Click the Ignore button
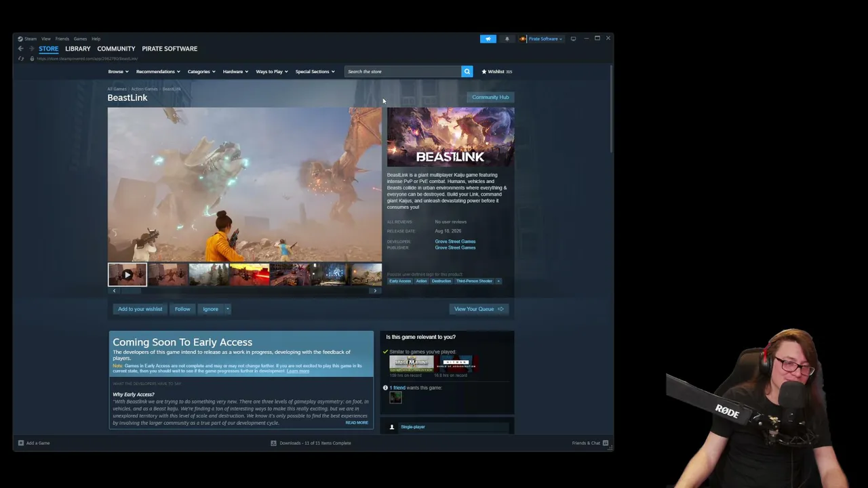The height and width of the screenshot is (488, 868). click(x=210, y=309)
